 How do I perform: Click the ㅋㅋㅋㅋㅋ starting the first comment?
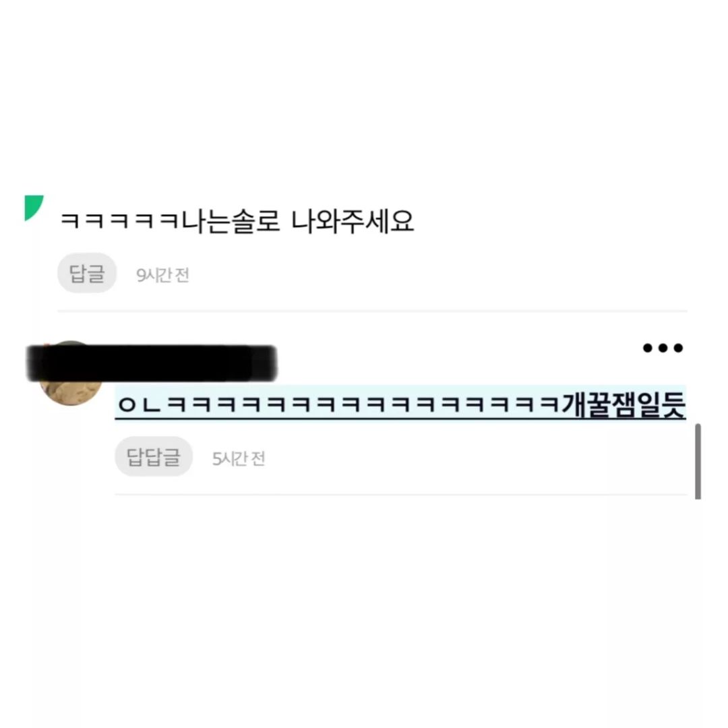click(120, 222)
